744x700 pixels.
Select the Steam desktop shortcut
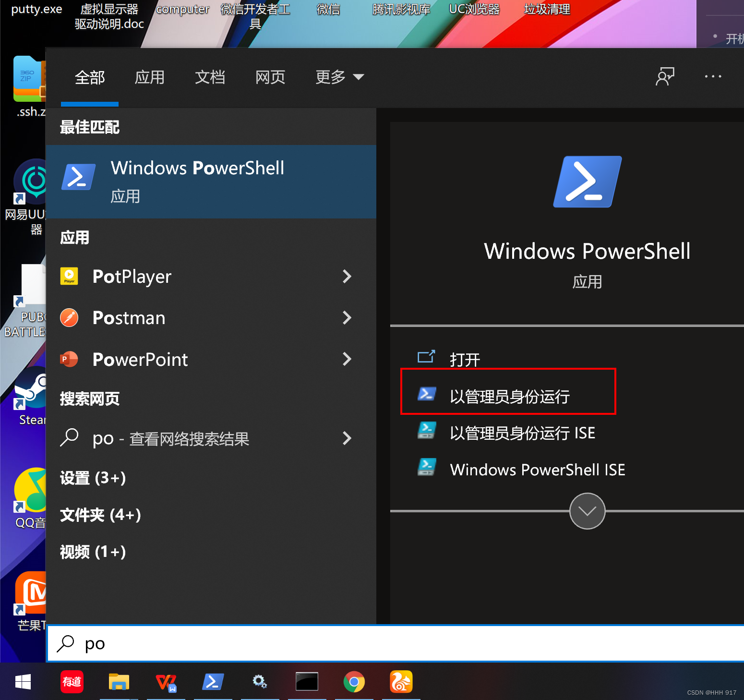tap(30, 397)
